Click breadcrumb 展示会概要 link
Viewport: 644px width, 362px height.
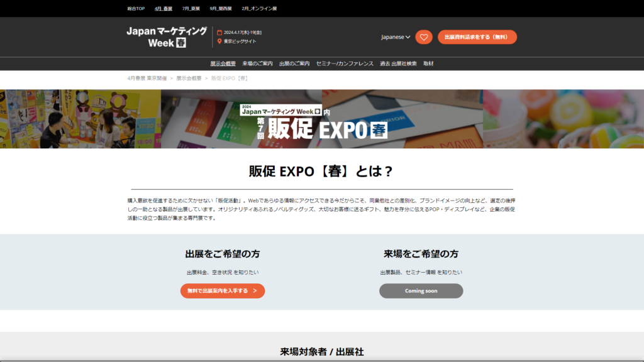(189, 79)
